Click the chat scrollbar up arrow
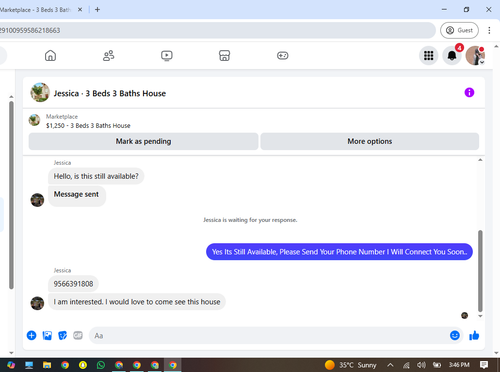The width and height of the screenshot is (500, 372). 480,160
